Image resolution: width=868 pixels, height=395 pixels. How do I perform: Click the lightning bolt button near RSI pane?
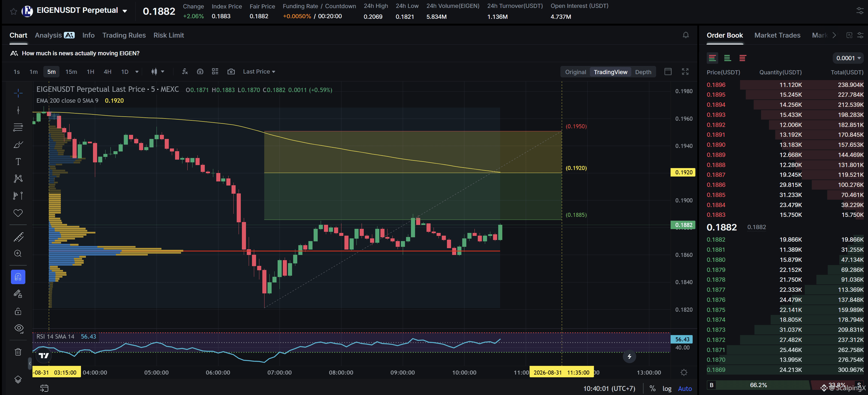tap(629, 356)
